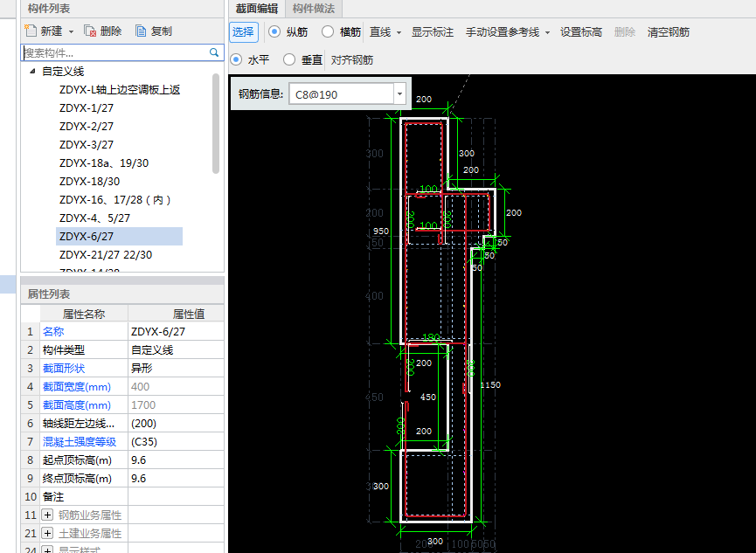
Task: Click the 新建 (new) document icon
Action: coord(31,31)
